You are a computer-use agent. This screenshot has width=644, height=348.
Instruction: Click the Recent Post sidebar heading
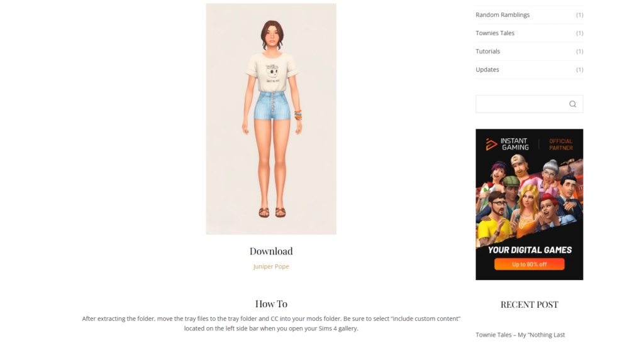click(530, 305)
